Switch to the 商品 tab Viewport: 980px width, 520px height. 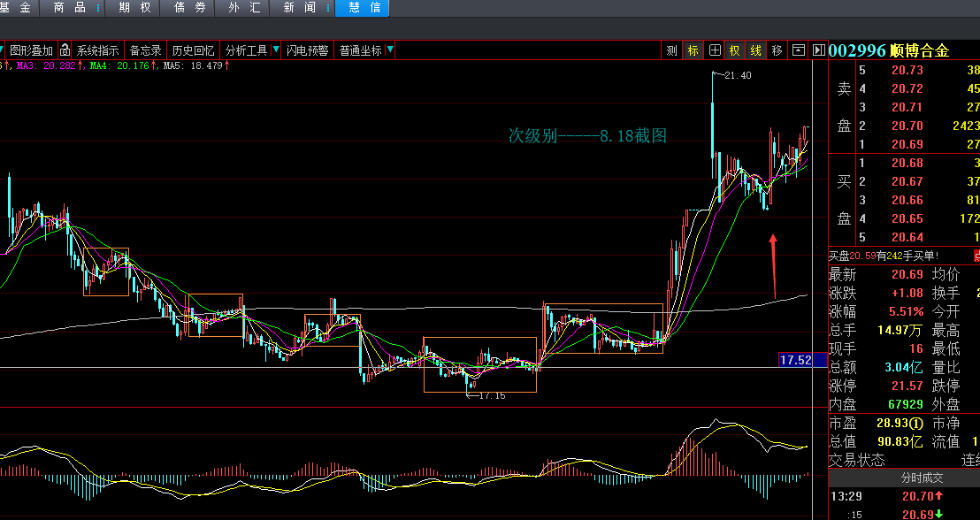tap(69, 7)
